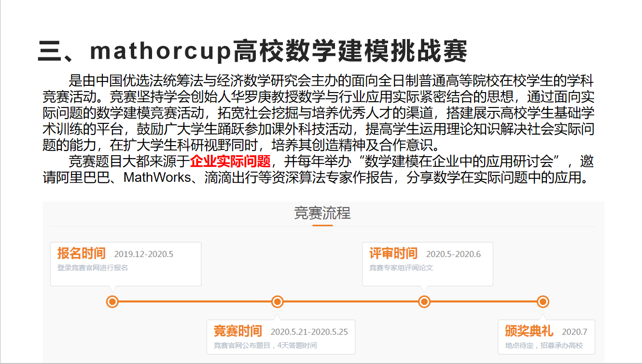The image size is (642, 364).
Task: Click the '颁奖典礼' card heading
Action: [529, 331]
